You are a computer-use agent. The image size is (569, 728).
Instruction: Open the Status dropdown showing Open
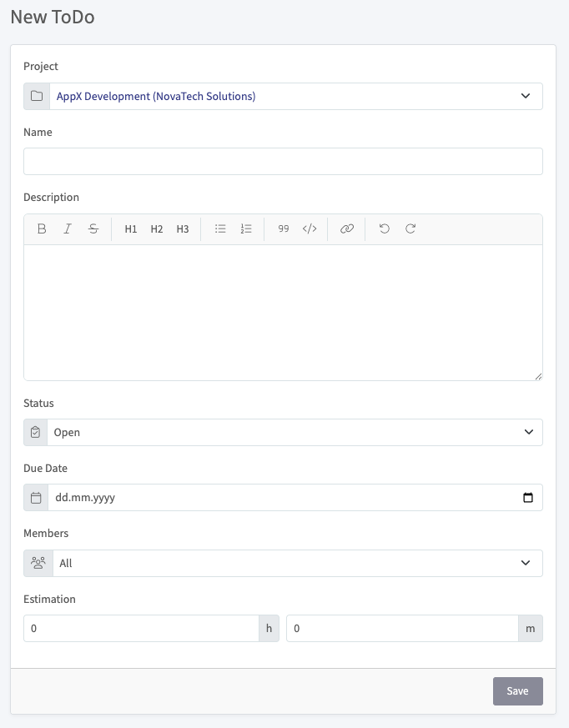tap(295, 432)
